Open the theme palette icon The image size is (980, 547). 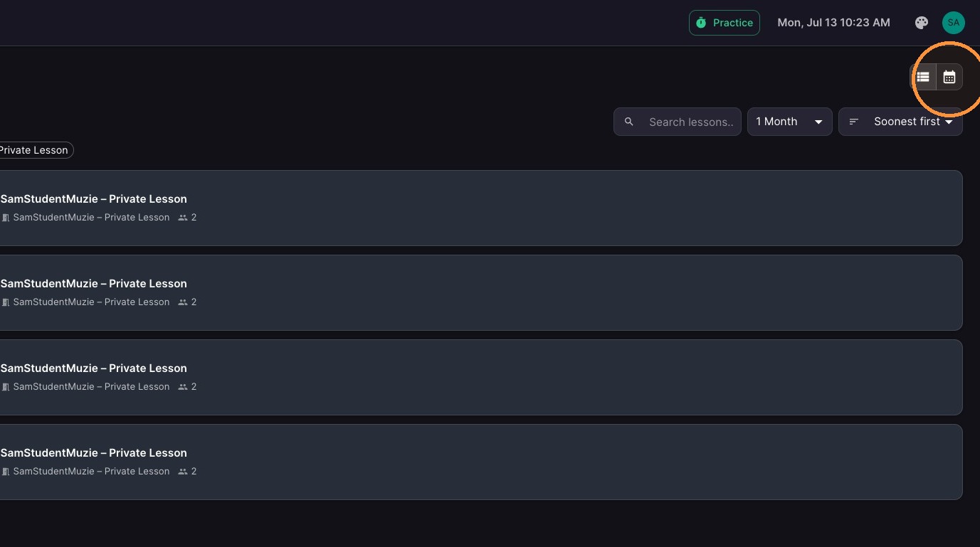[922, 23]
